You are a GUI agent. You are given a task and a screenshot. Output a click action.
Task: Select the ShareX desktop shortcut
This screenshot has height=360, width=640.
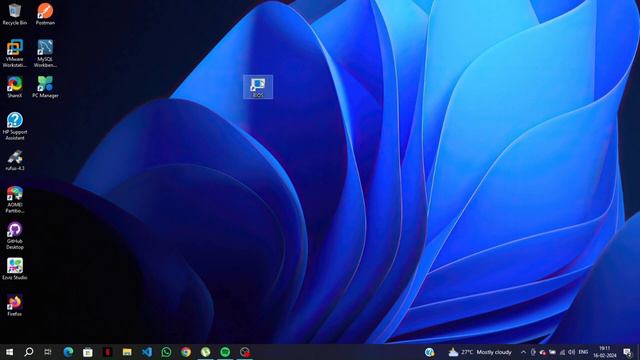click(x=15, y=87)
